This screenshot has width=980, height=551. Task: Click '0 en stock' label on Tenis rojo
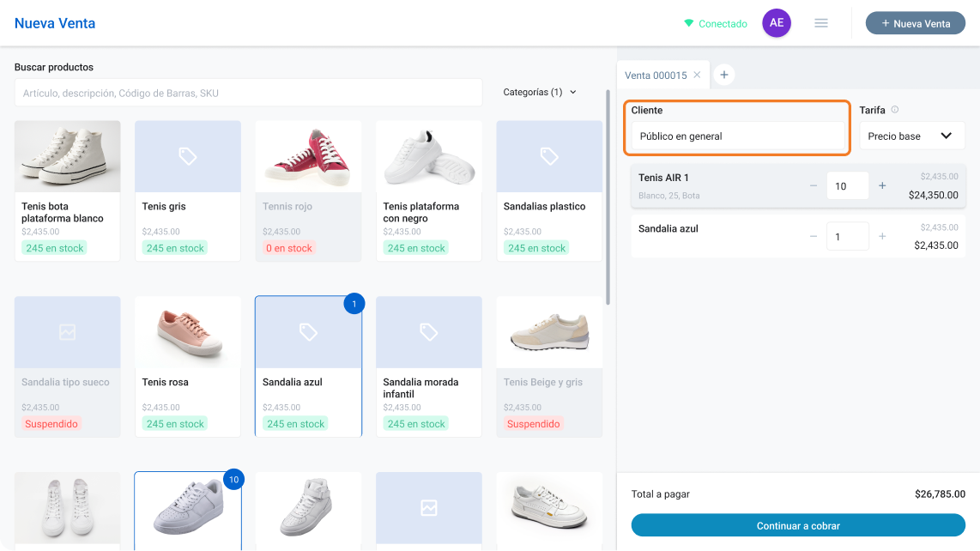coord(288,248)
